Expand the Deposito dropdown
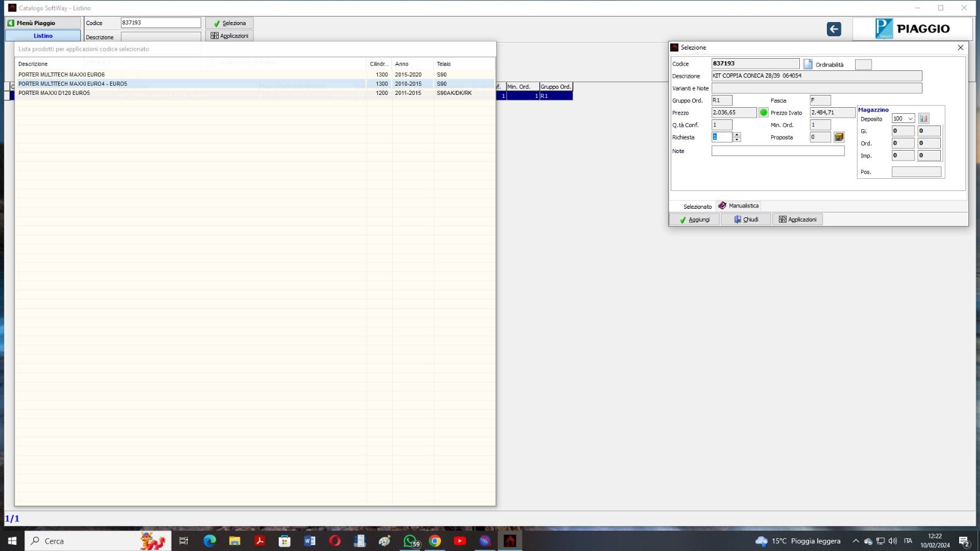 (910, 119)
